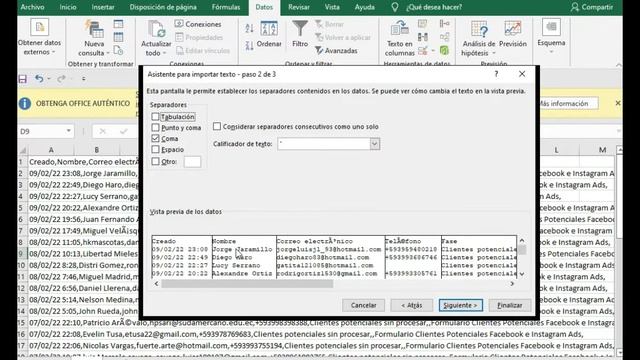Screen dimensions: 640x360
Task: Enable the Punto y coma checkbox
Action: click(x=155, y=128)
